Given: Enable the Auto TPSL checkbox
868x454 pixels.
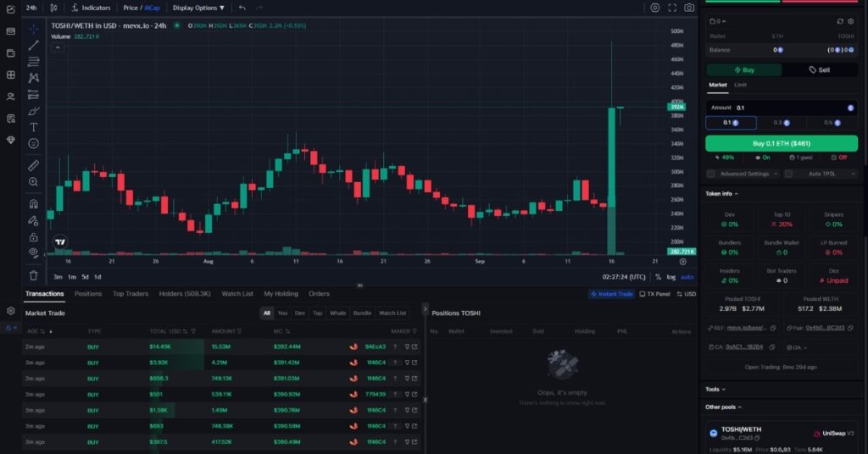Looking at the screenshot, I should click(x=789, y=174).
